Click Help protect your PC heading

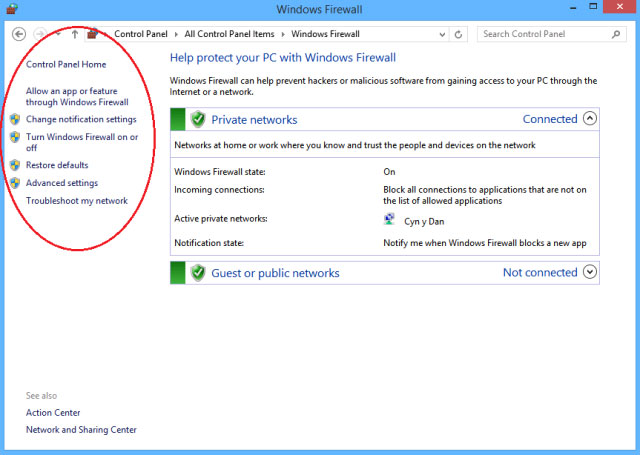click(x=283, y=58)
